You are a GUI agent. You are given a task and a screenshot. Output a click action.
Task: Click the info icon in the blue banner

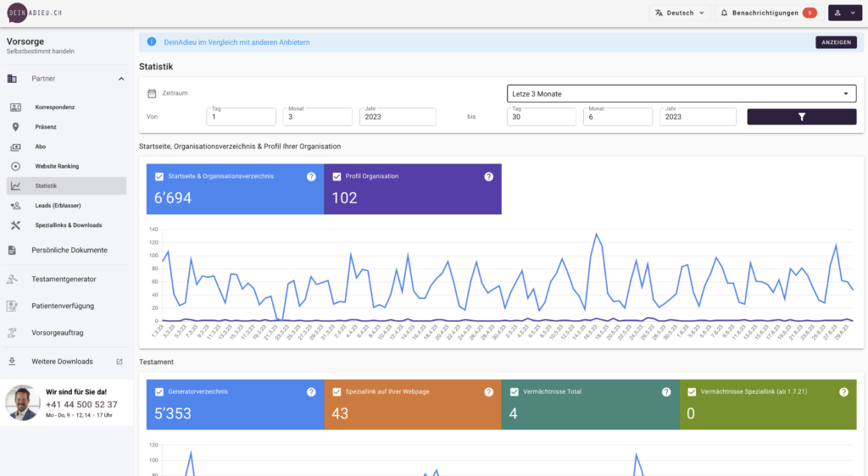tap(151, 42)
